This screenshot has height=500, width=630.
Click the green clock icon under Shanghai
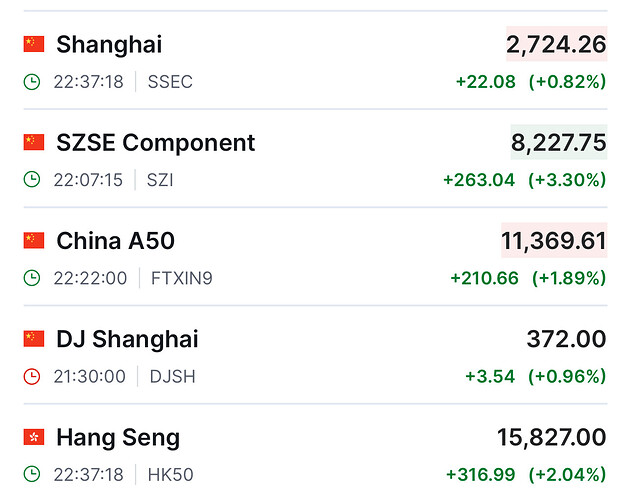[x=32, y=81]
